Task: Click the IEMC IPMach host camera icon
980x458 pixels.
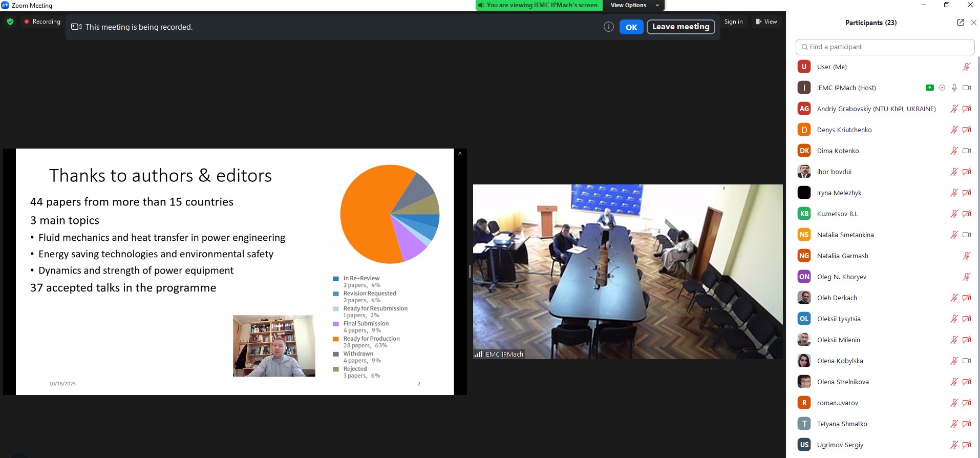Action: pyautogui.click(x=967, y=88)
